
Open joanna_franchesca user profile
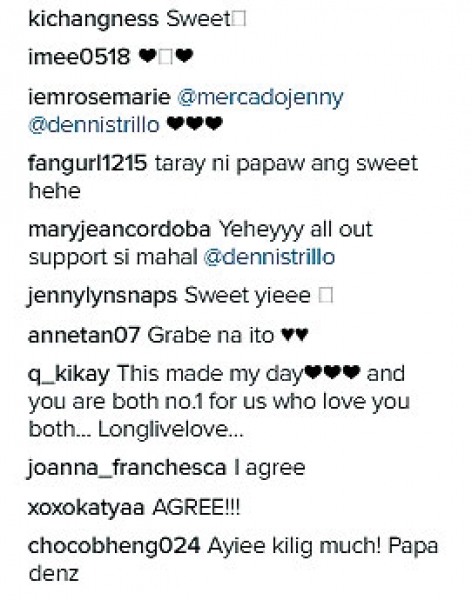tap(127, 468)
